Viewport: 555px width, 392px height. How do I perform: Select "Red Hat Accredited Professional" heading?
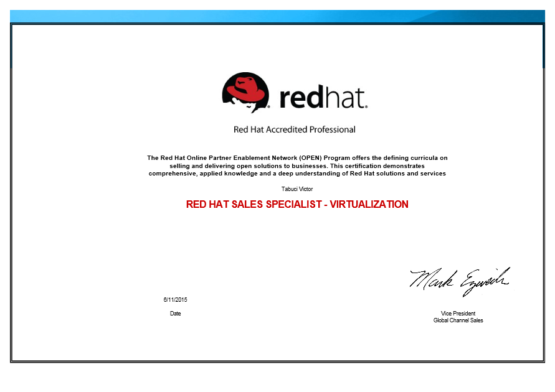pos(295,129)
